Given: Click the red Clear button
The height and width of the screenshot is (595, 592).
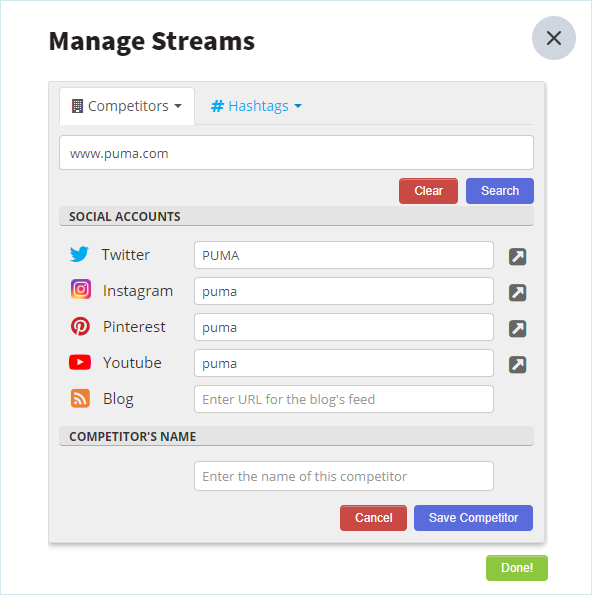Looking at the screenshot, I should tap(428, 191).
